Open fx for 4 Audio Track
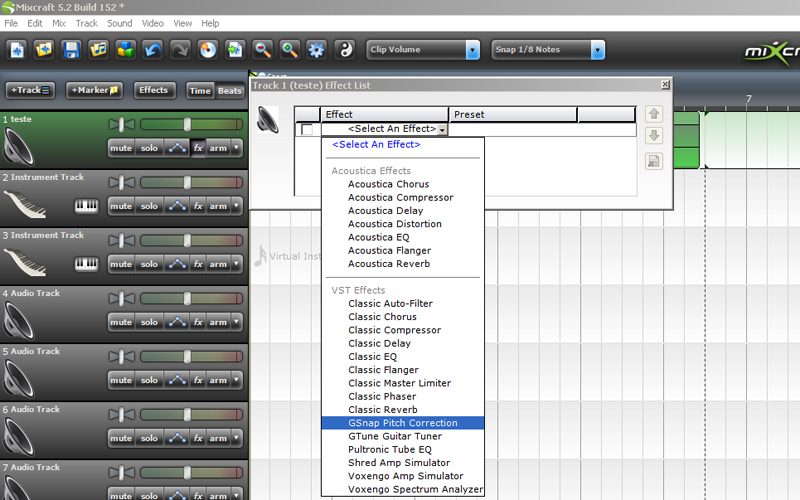The height and width of the screenshot is (500, 800). coord(198,322)
